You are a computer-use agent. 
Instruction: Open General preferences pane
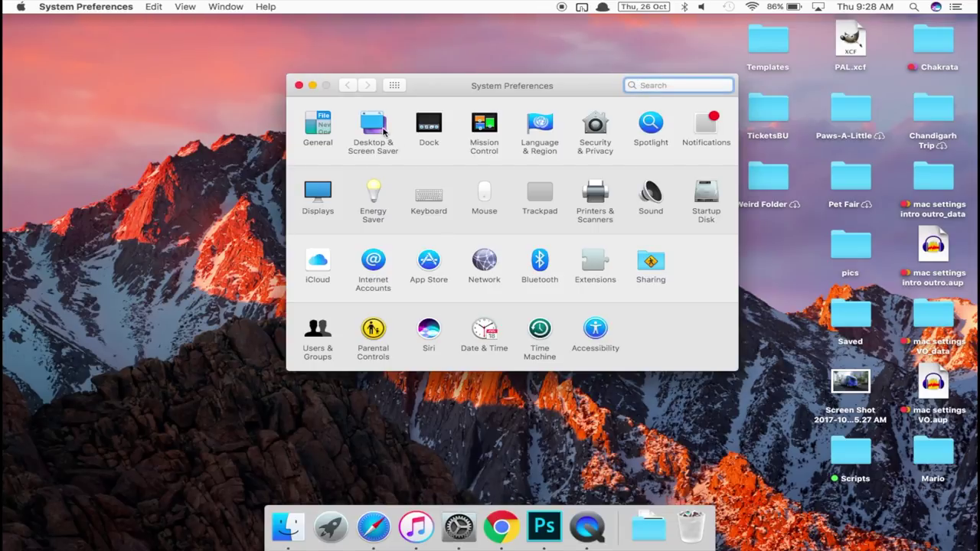pyautogui.click(x=318, y=129)
